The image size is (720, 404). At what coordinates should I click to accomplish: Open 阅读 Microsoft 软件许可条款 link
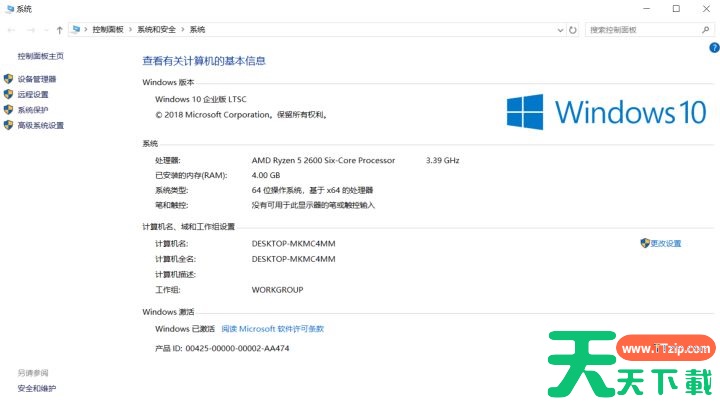[272, 328]
